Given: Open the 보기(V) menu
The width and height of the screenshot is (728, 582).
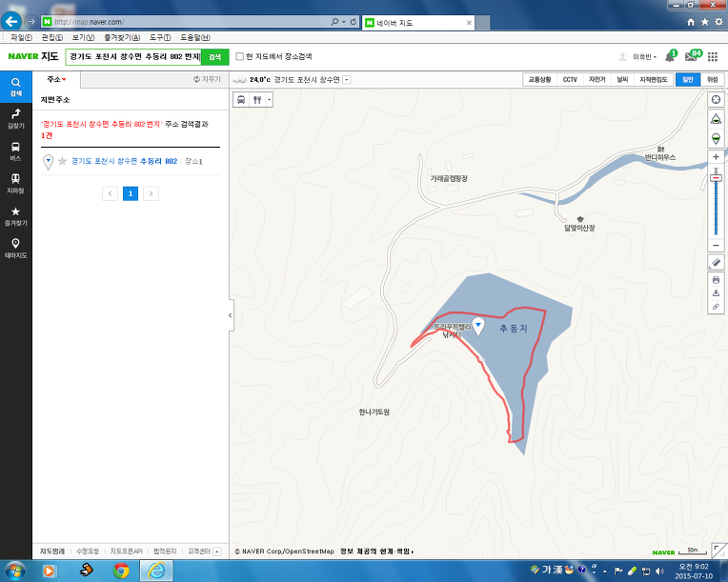Looking at the screenshot, I should point(83,37).
